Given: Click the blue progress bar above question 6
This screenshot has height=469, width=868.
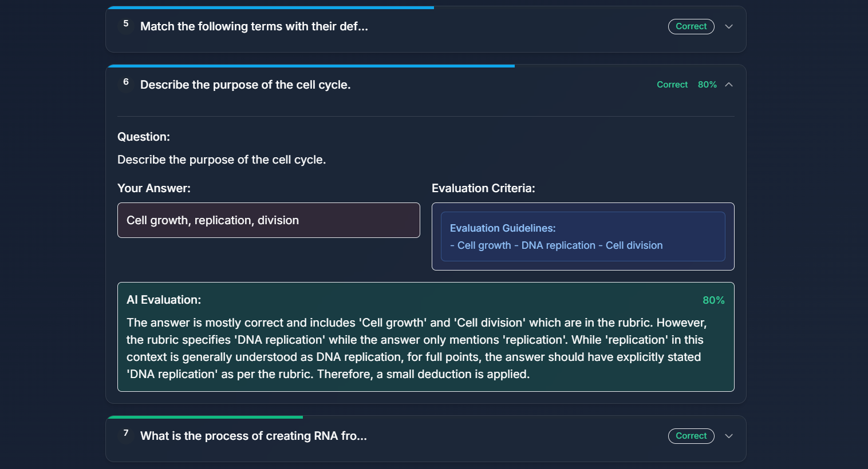Looking at the screenshot, I should coord(309,66).
